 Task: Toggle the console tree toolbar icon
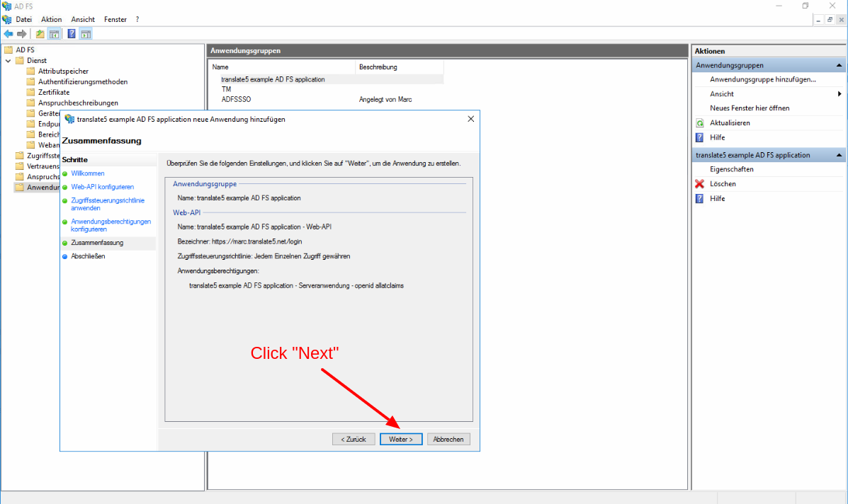tap(54, 34)
